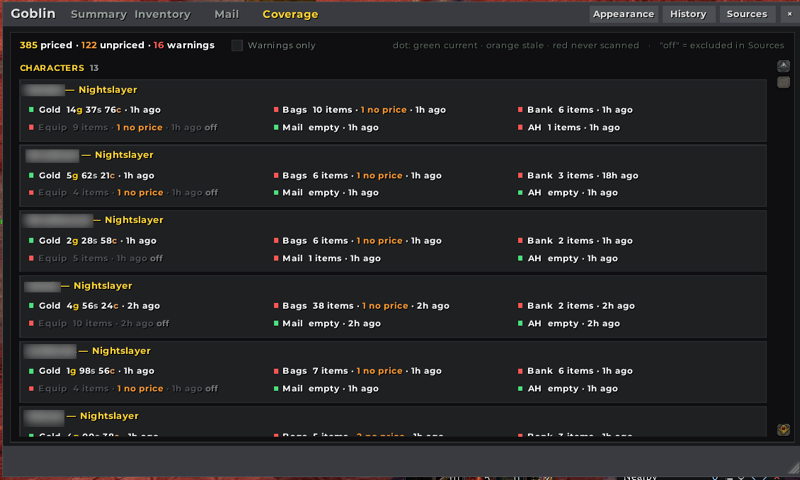The width and height of the screenshot is (800, 480).
Task: Click the Equip 10 items entry
Action: point(98,323)
